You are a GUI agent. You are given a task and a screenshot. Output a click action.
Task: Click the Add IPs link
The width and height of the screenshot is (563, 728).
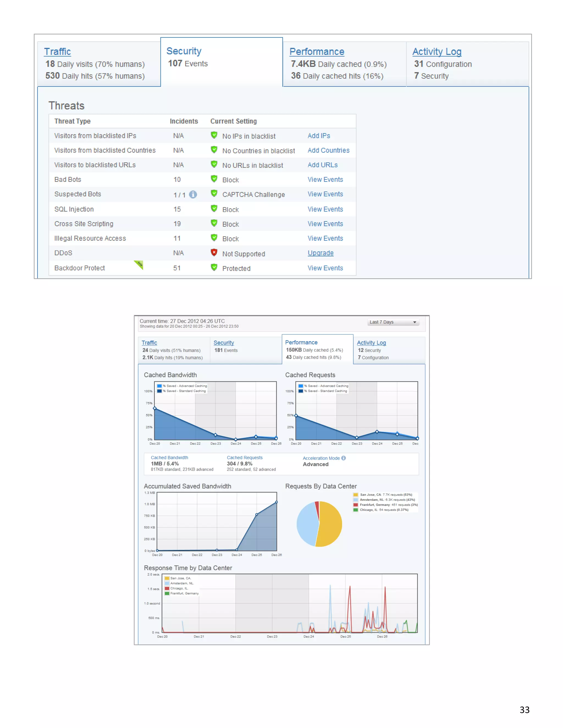point(319,136)
